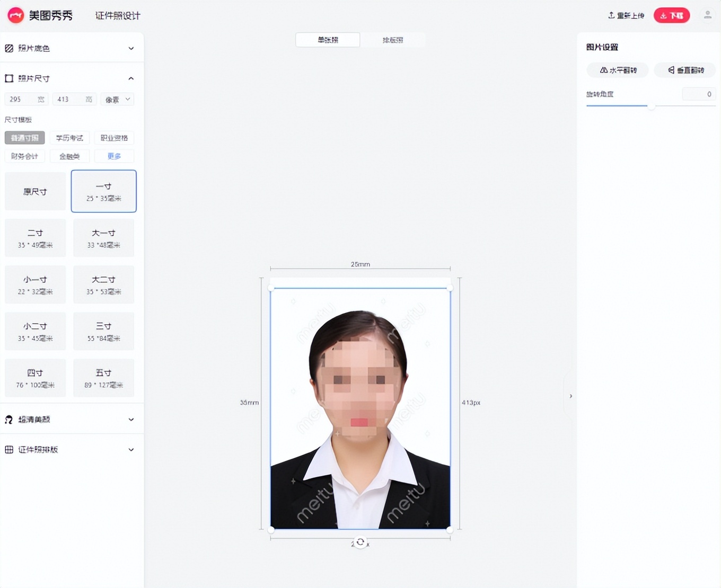
Task: Click the Meitu XiuXiu logo icon
Action: (x=16, y=15)
